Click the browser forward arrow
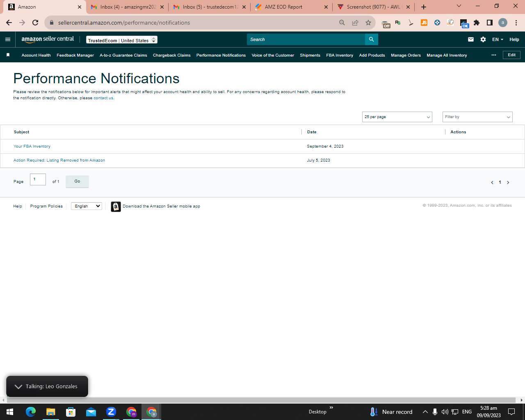Viewport: 525px width, 420px height. pyautogui.click(x=22, y=23)
